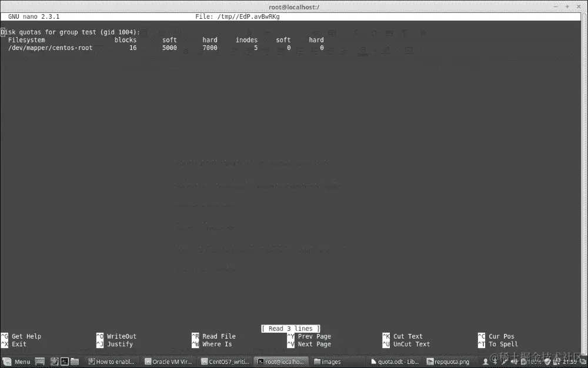588x368 pixels.
Task: Click the terminal window vertical scrollbar
Action: 584,183
